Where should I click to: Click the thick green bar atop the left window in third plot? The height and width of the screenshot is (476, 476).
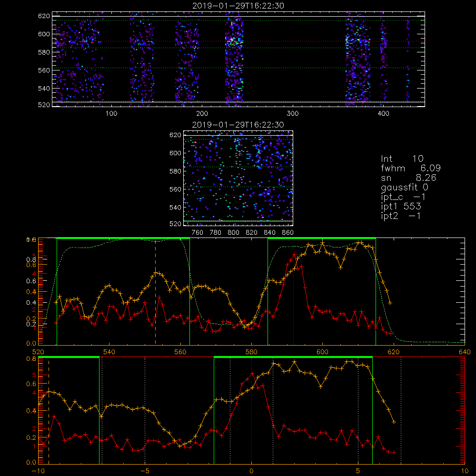(123, 238)
